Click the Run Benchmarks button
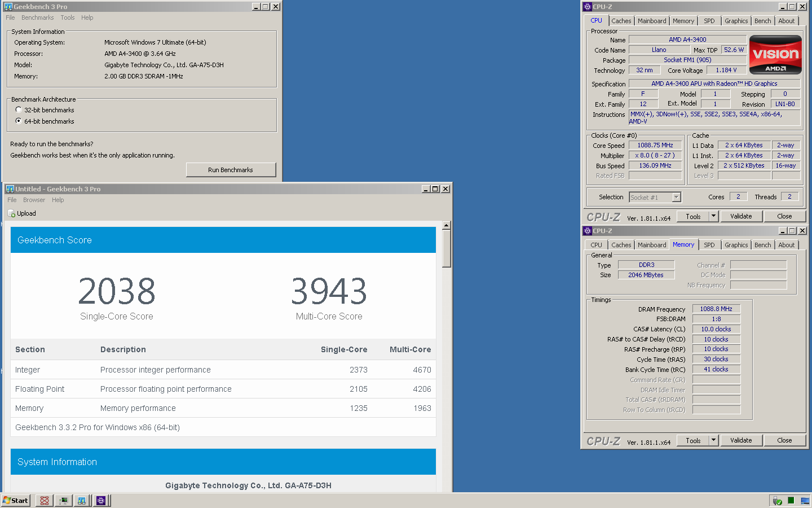The image size is (812, 508). click(x=231, y=170)
